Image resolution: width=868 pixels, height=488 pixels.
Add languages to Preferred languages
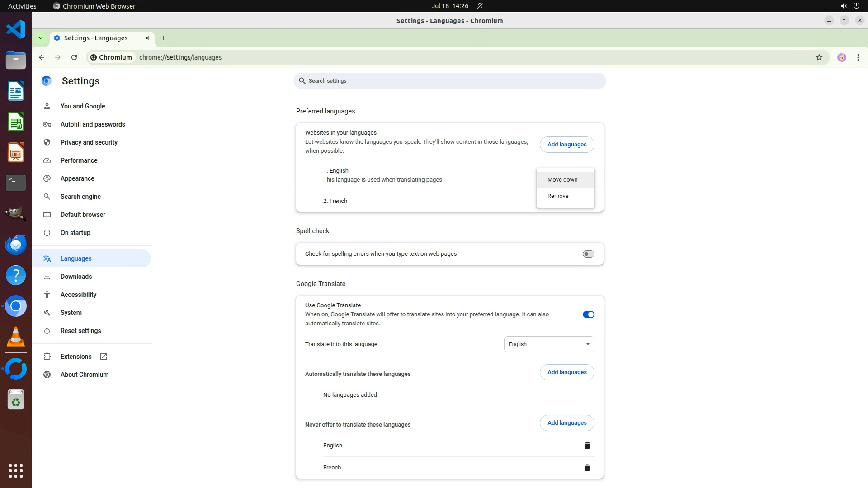point(566,145)
